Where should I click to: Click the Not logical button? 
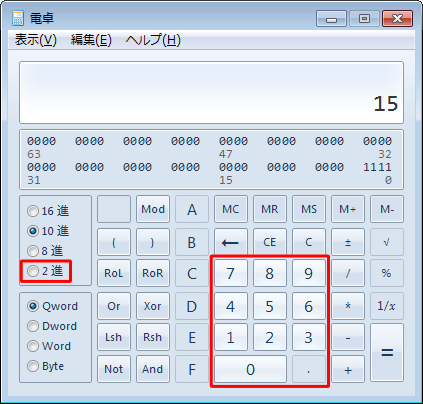(114, 369)
